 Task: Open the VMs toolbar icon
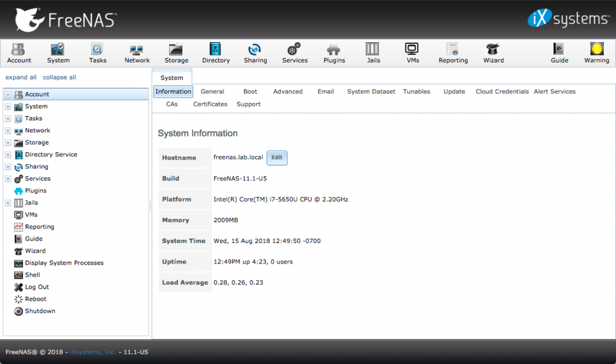[x=412, y=52]
